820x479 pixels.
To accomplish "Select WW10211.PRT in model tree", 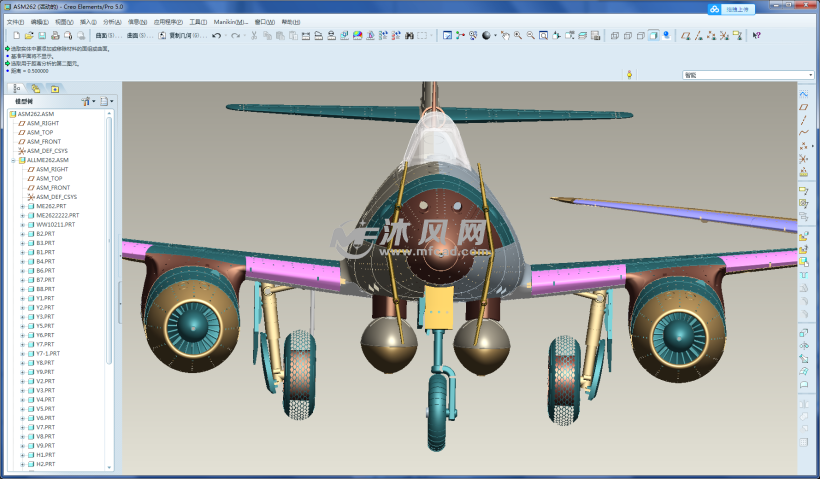I will tap(55, 225).
